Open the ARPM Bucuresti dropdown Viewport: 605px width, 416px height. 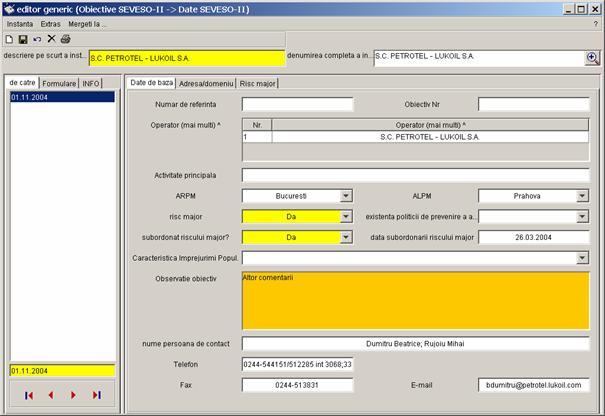point(346,196)
